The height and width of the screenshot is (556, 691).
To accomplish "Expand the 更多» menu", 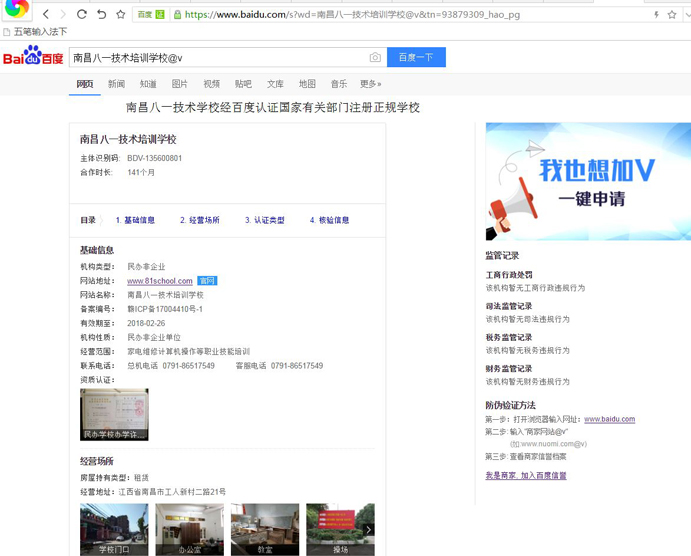I will (371, 84).
